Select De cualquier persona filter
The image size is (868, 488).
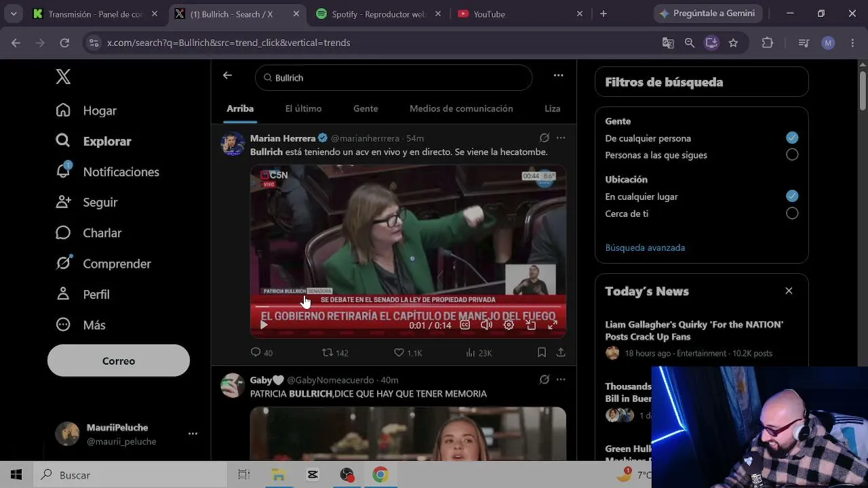click(x=792, y=138)
